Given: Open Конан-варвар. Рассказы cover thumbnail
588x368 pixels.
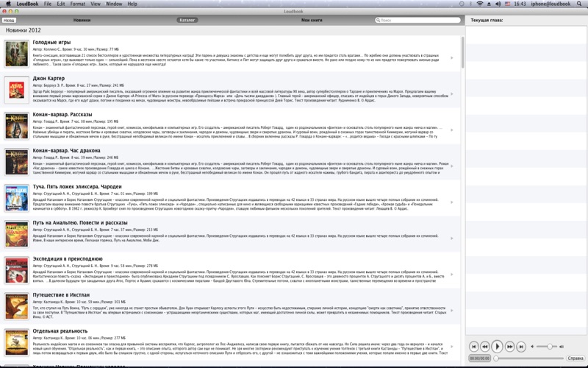Looking at the screenshot, I should coord(16,126).
